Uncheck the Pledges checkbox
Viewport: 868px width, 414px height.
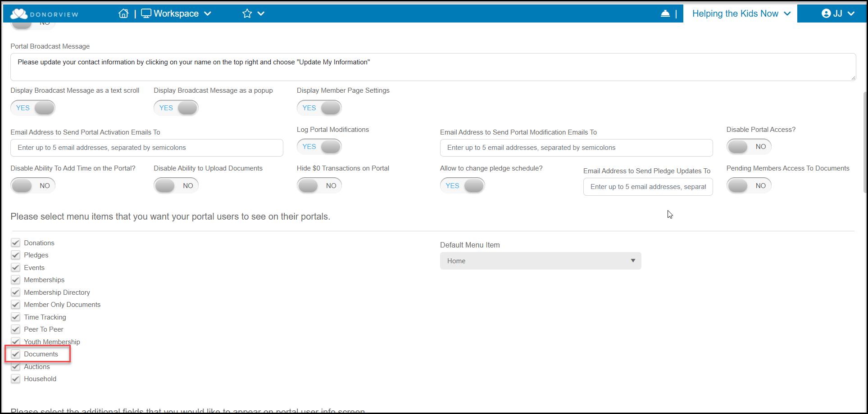pyautogui.click(x=16, y=255)
